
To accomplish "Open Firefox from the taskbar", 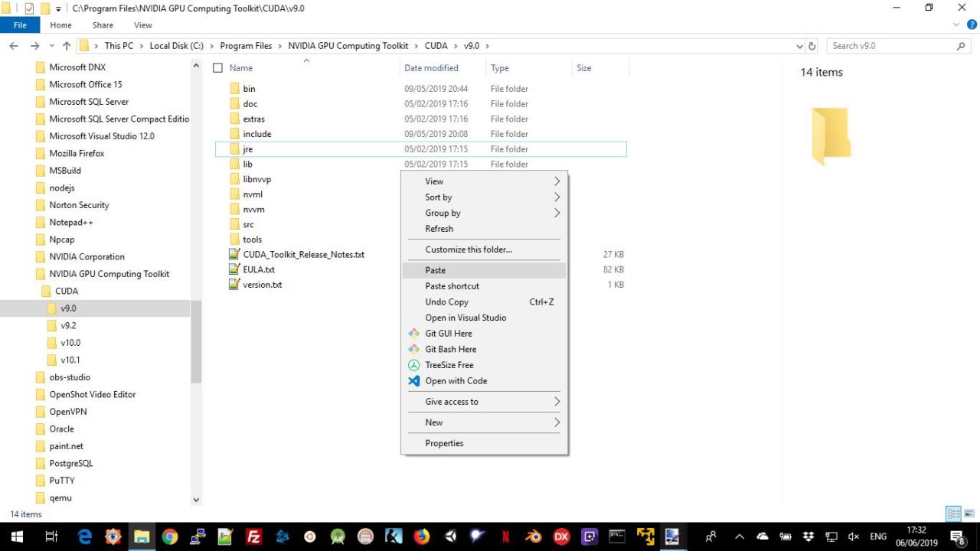I will click(x=422, y=537).
